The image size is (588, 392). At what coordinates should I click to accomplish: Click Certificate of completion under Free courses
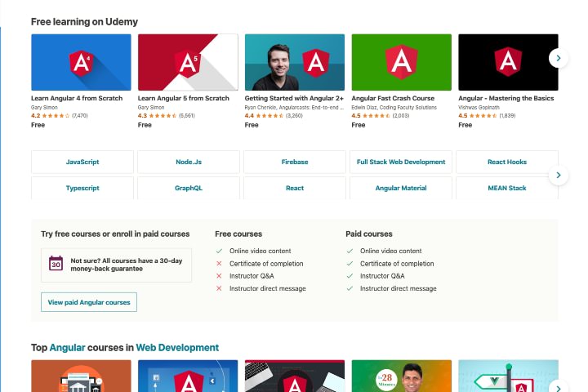pos(266,264)
